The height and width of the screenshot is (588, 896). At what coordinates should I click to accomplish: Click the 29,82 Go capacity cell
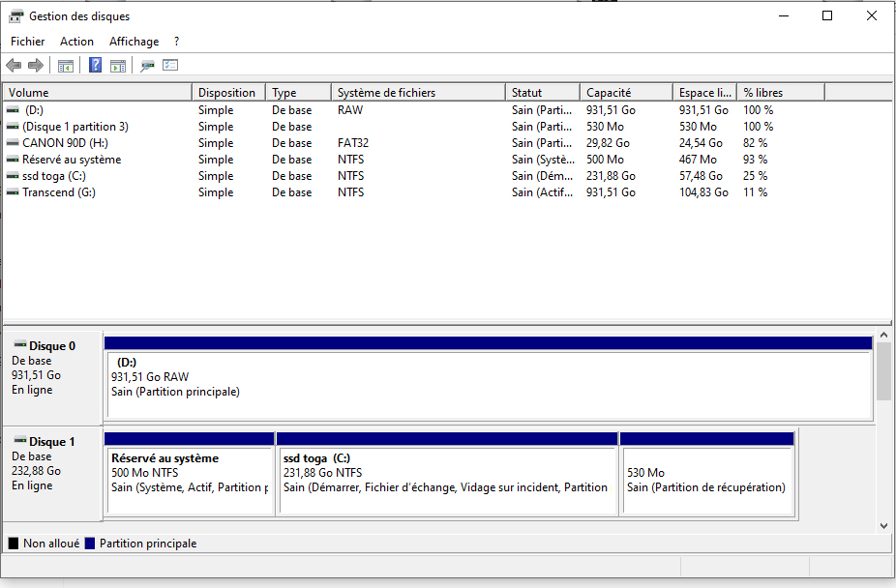pyautogui.click(x=608, y=143)
